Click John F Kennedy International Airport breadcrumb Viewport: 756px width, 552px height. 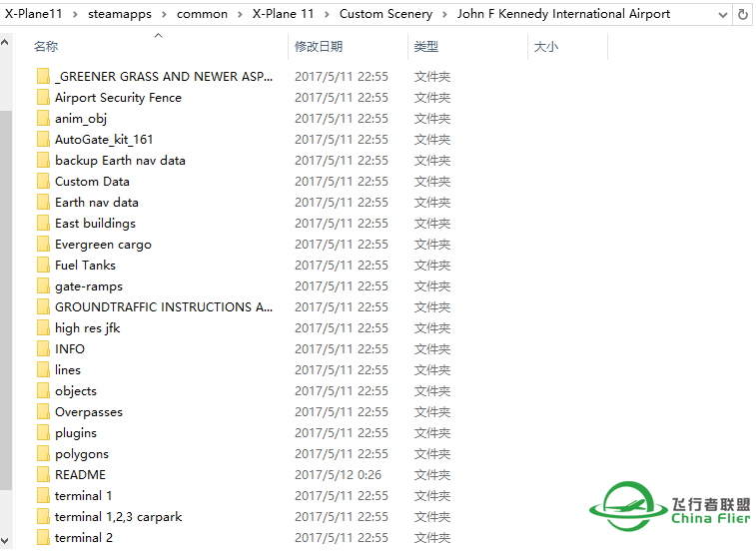[x=563, y=14]
